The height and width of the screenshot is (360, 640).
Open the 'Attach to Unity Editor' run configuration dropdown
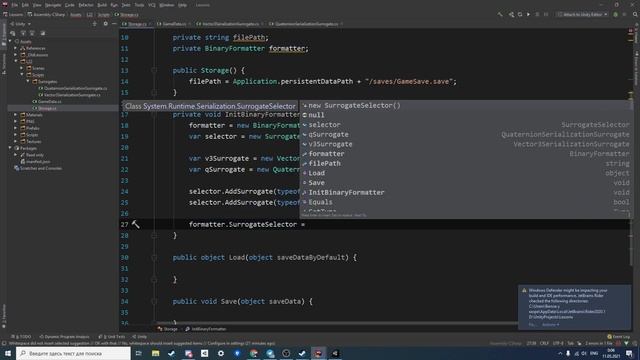click(x=582, y=14)
